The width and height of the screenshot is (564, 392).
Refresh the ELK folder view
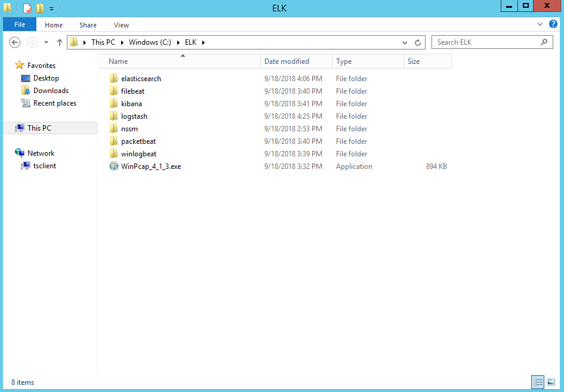pyautogui.click(x=418, y=42)
